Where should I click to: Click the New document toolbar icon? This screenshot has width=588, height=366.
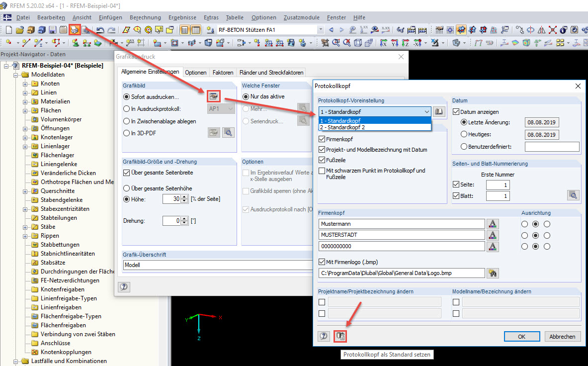(x=8, y=30)
